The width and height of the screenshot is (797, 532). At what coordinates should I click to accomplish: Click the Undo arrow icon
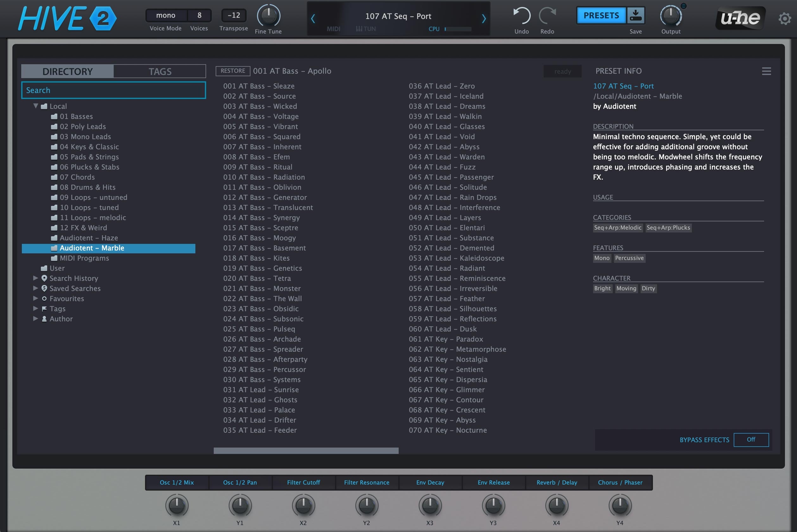522,16
